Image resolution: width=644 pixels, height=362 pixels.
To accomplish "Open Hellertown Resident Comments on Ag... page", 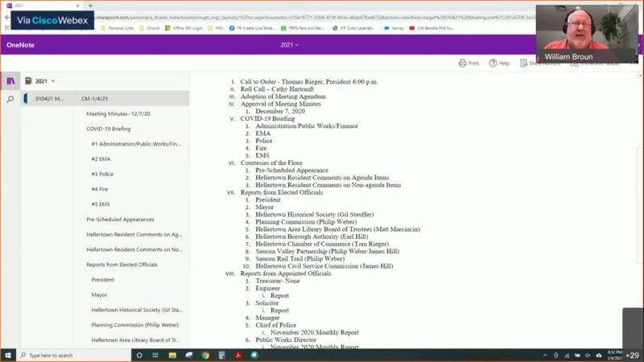I will click(x=134, y=234).
